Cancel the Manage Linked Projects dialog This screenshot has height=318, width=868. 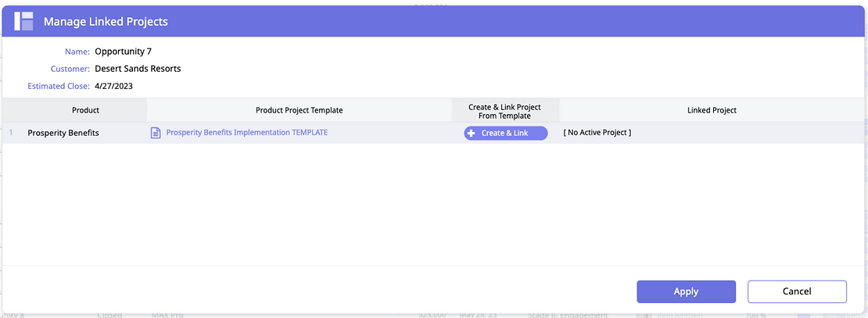(x=797, y=291)
